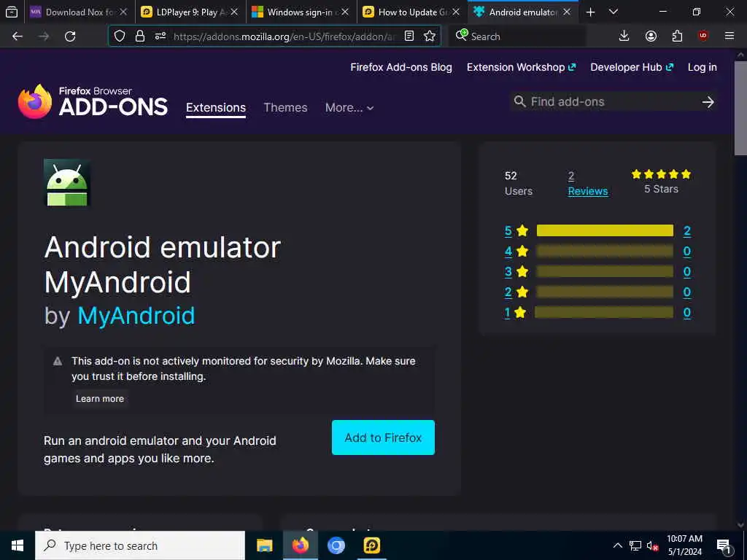Click Learn more about security warning
The image size is (747, 560).
point(99,399)
